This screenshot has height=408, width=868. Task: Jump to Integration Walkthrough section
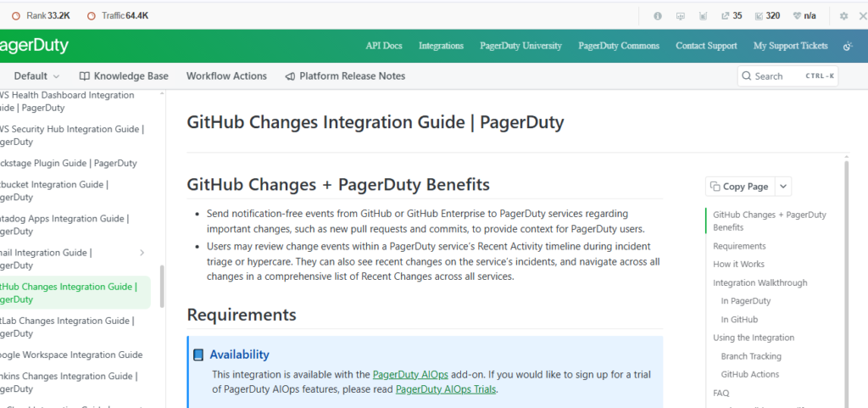tap(760, 282)
